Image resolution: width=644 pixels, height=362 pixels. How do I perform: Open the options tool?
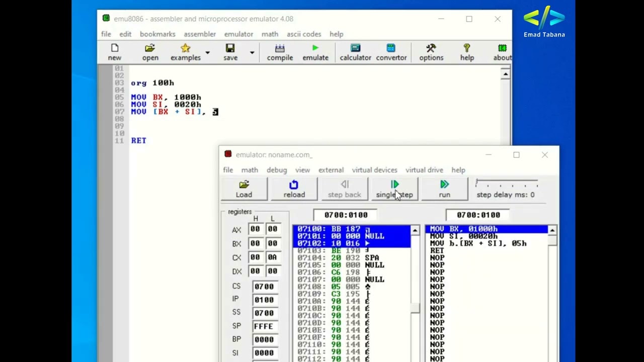point(431,52)
